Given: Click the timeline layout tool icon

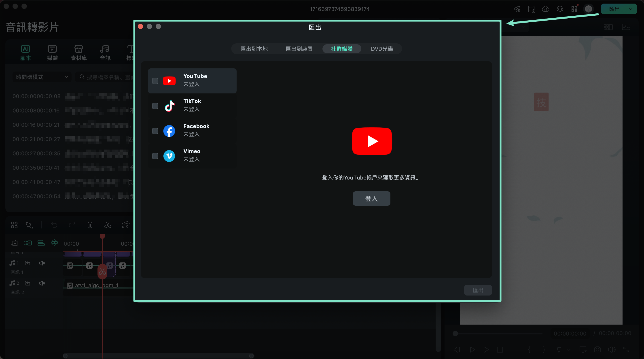Looking at the screenshot, I should coord(14,225).
